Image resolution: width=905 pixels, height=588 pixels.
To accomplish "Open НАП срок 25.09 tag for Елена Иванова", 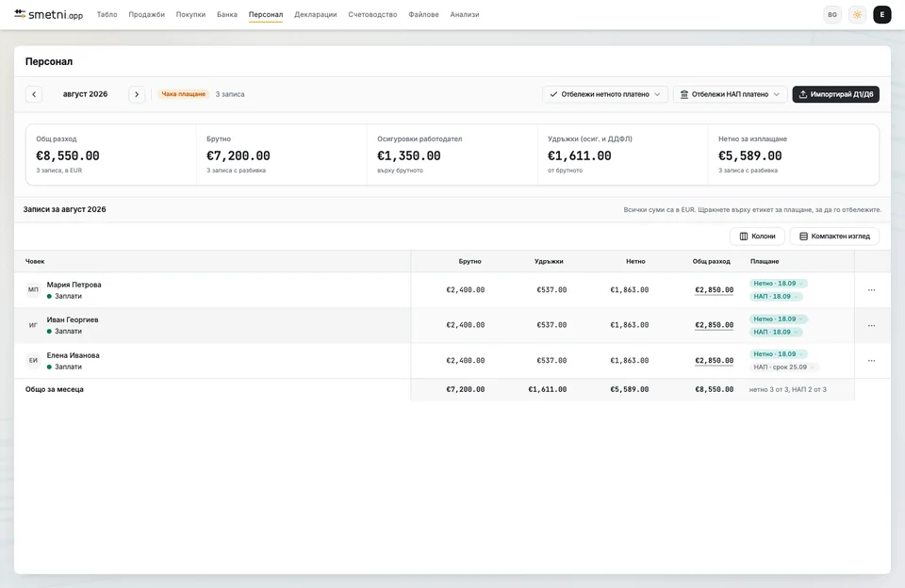I will tap(783, 367).
